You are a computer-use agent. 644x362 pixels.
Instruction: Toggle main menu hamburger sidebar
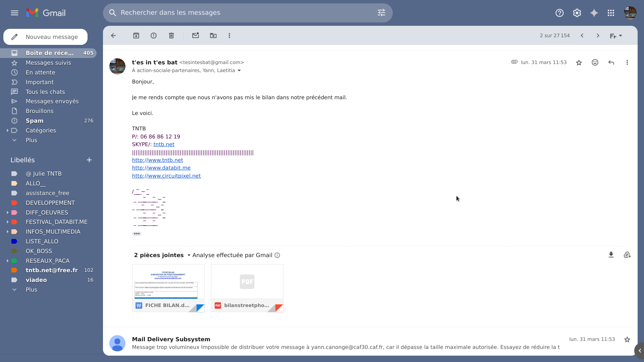(14, 13)
